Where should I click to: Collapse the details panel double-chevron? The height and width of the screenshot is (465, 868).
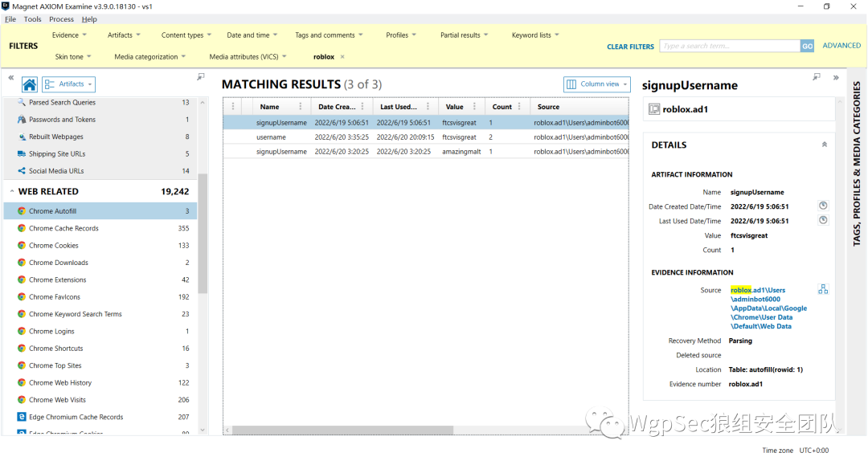coord(836,77)
